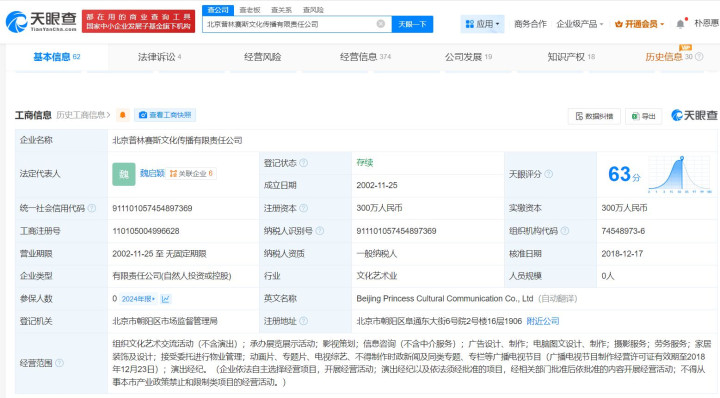Click the 查看工商快照 button

point(165,115)
